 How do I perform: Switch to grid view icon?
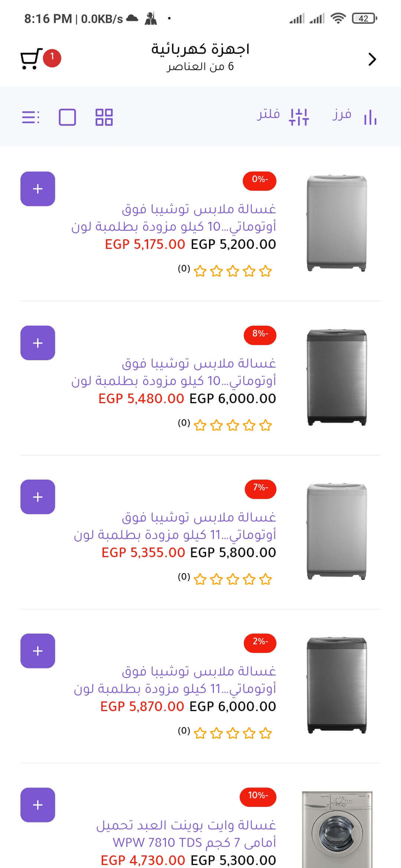[104, 117]
